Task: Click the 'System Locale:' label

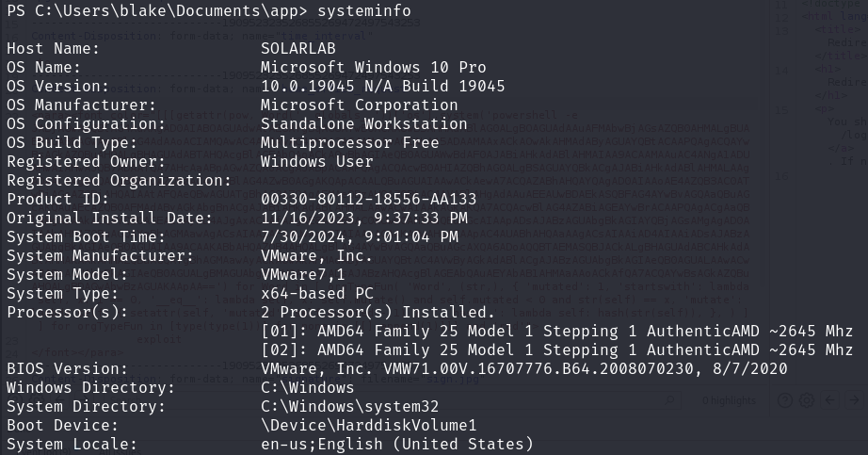Action: (x=72, y=445)
